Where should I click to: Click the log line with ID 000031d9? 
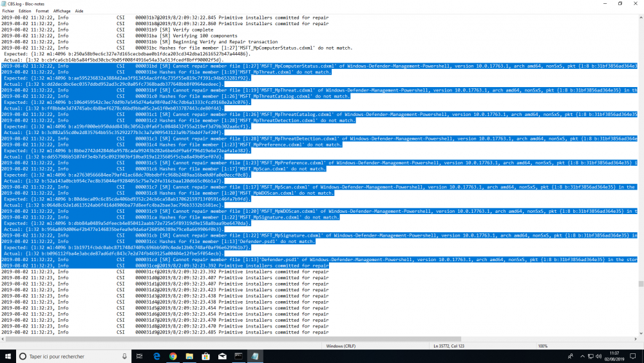[165, 332]
